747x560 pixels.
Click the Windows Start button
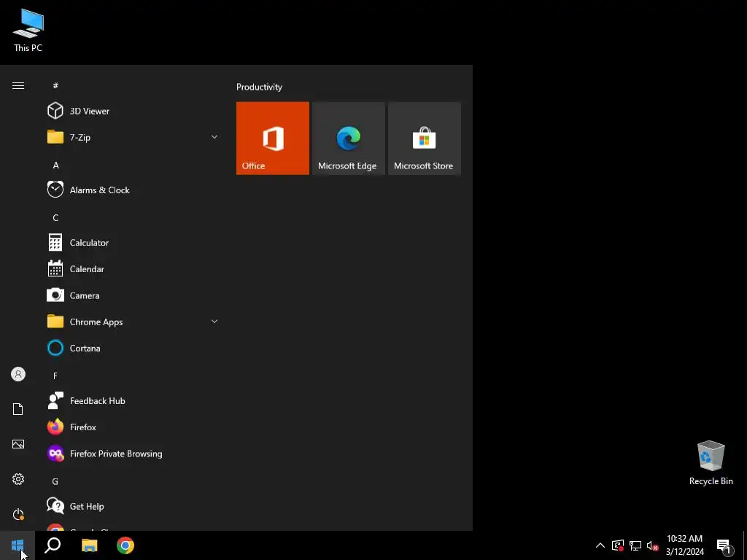[18, 545]
